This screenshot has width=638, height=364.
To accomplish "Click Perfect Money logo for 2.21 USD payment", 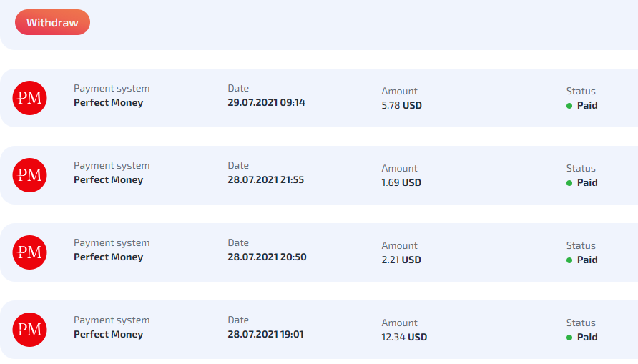I will pyautogui.click(x=30, y=252).
